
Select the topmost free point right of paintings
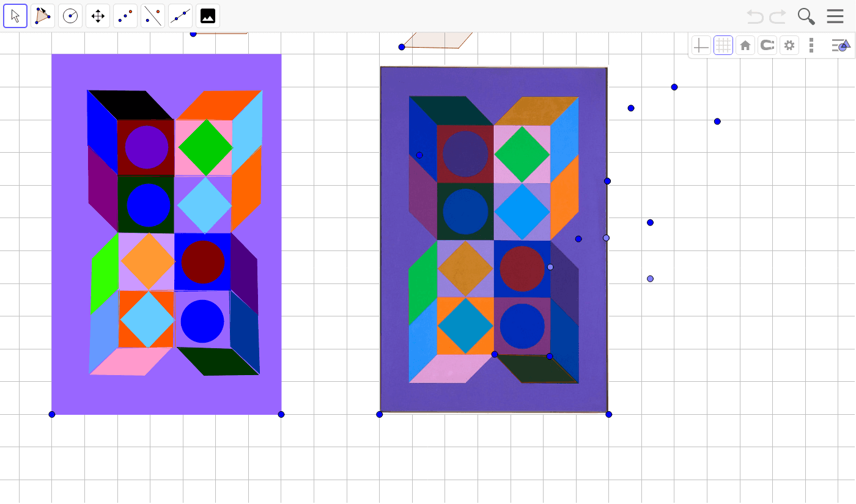point(674,87)
